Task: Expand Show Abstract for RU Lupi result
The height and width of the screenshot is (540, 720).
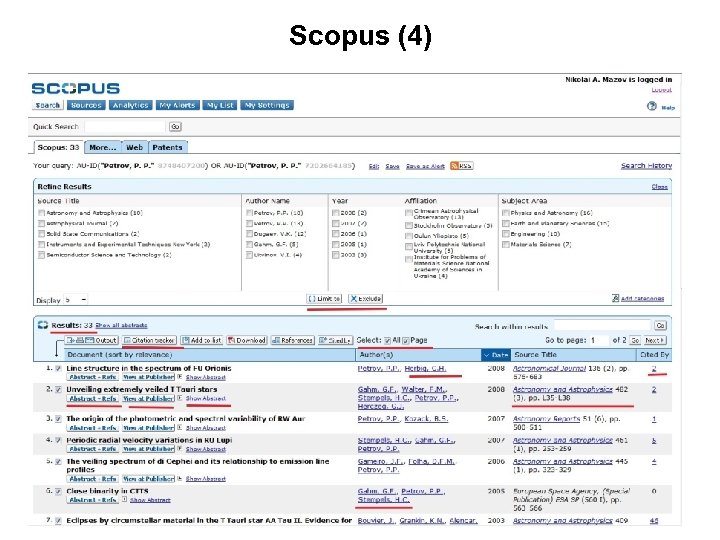Action: (x=205, y=449)
